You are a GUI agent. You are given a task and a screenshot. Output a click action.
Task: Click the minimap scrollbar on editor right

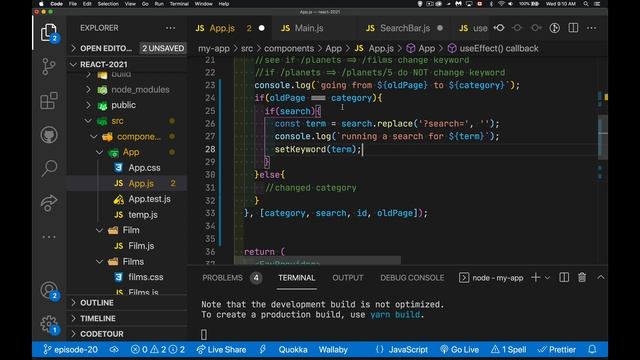pyautogui.click(x=602, y=137)
